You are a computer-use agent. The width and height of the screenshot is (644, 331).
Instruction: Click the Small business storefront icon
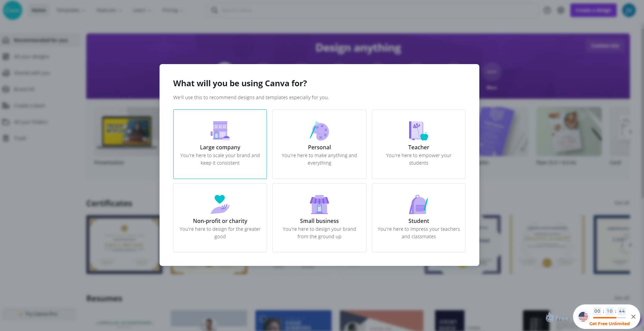[x=319, y=204]
